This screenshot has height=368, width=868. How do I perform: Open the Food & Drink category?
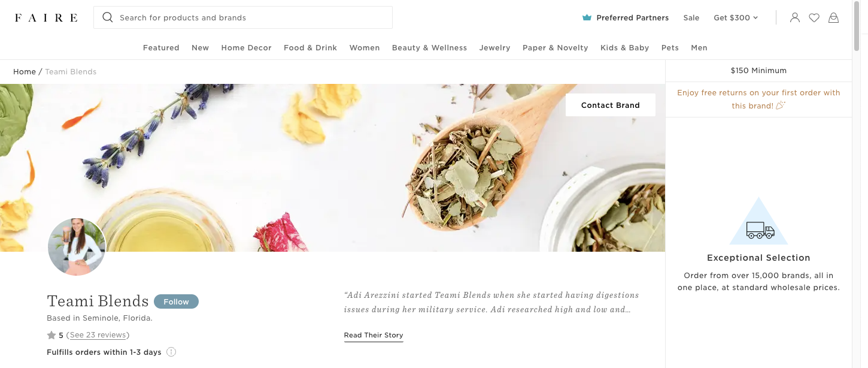click(x=310, y=48)
